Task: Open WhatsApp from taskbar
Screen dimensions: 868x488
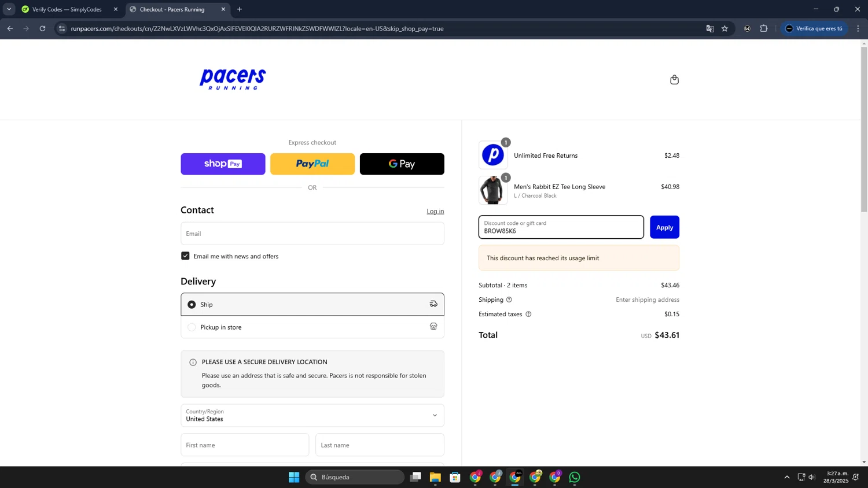Action: click(575, 477)
